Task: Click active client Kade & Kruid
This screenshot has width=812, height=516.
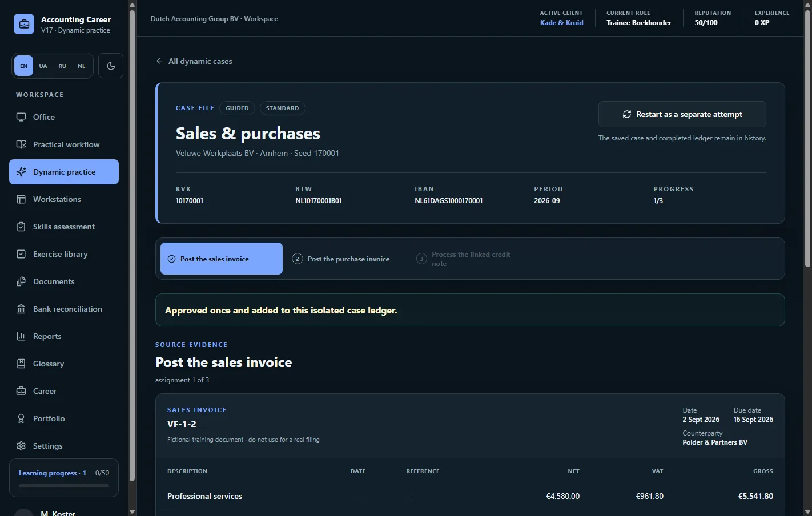Action: [x=562, y=23]
